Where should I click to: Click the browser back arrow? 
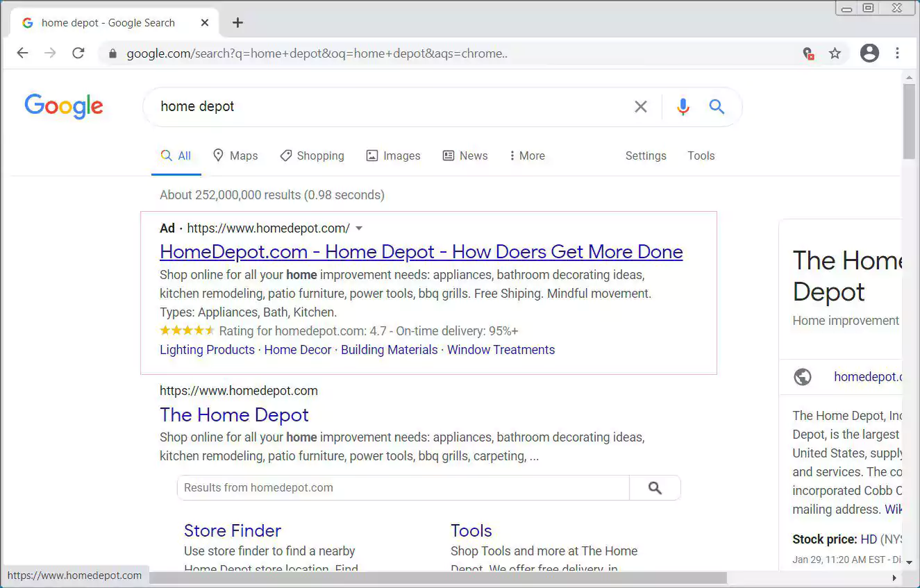(22, 53)
